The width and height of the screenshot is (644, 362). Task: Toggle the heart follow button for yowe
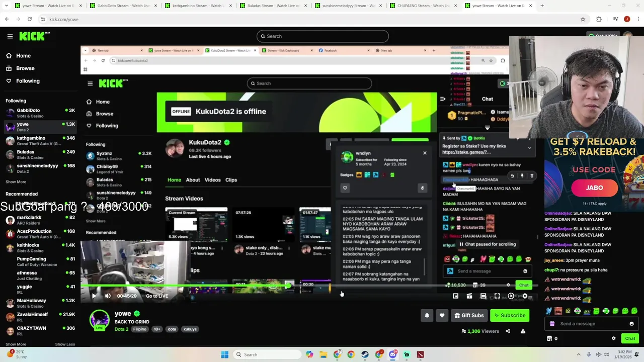point(442,315)
